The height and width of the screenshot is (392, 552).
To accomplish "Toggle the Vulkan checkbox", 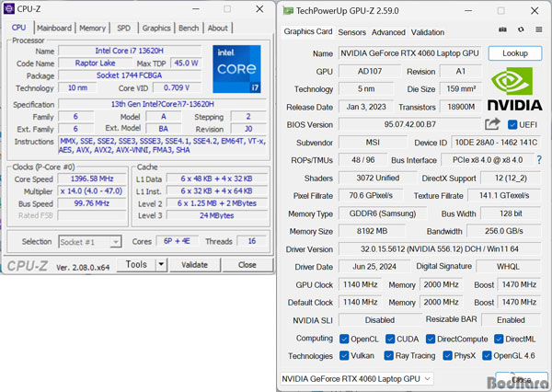I will tap(344, 355).
